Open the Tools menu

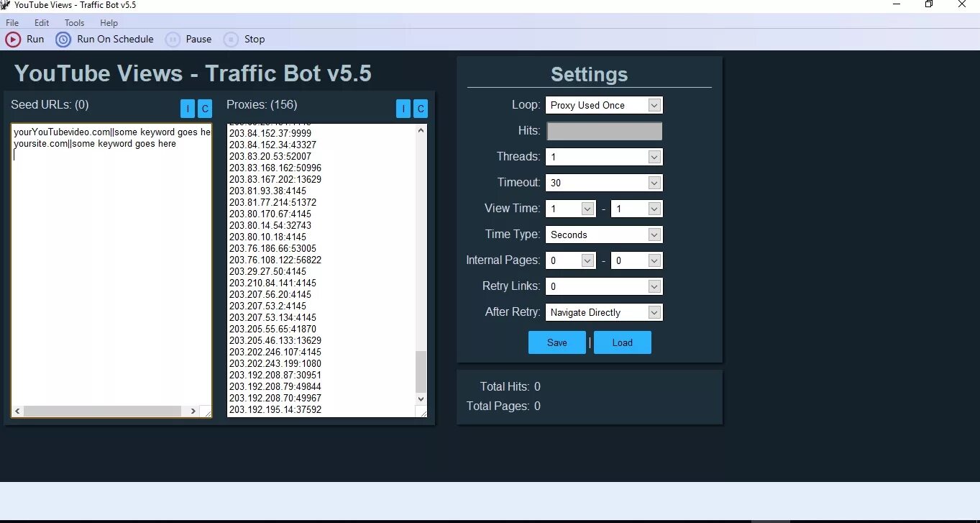[74, 23]
